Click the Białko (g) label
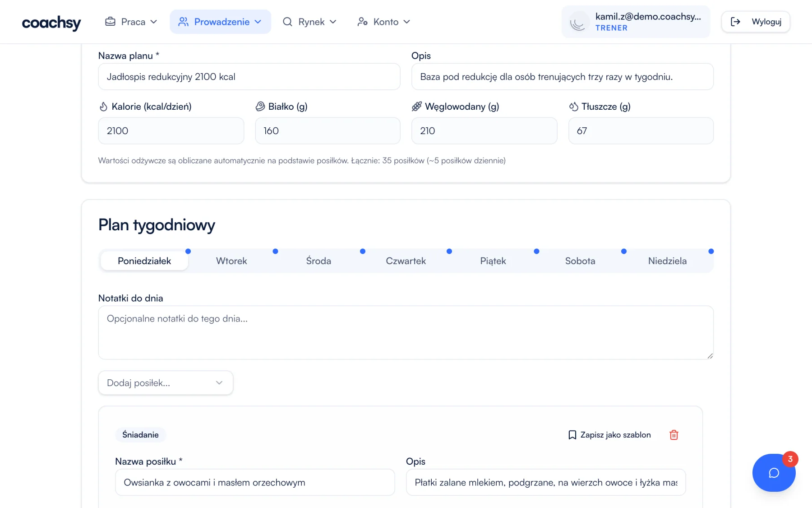The height and width of the screenshot is (508, 812). [x=288, y=107]
